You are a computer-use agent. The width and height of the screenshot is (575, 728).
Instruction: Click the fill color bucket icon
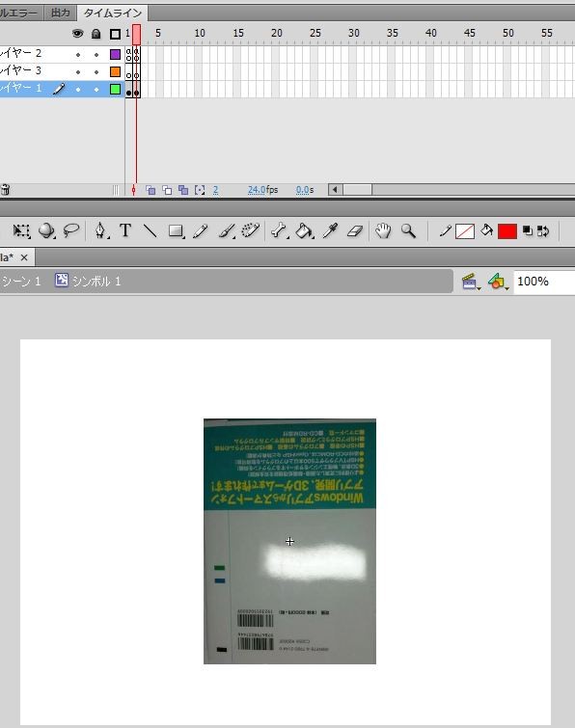[x=486, y=230]
